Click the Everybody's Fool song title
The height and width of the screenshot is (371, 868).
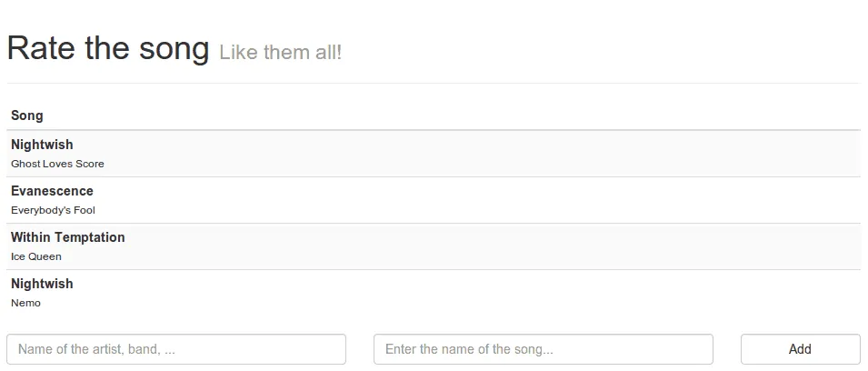53,210
